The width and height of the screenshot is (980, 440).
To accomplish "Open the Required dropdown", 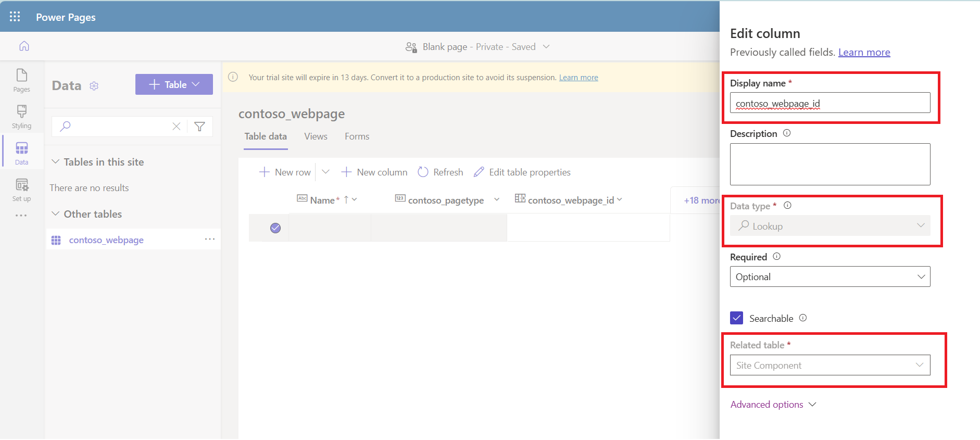I will pos(830,276).
